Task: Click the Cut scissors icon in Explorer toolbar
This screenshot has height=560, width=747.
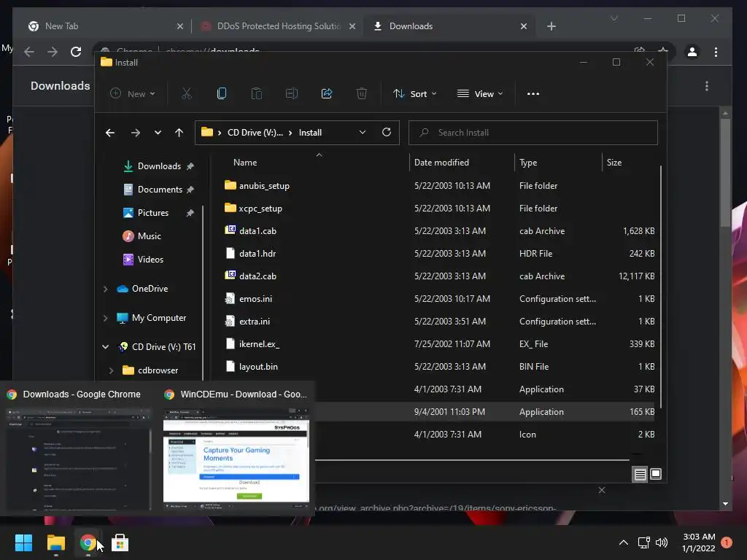Action: point(186,94)
